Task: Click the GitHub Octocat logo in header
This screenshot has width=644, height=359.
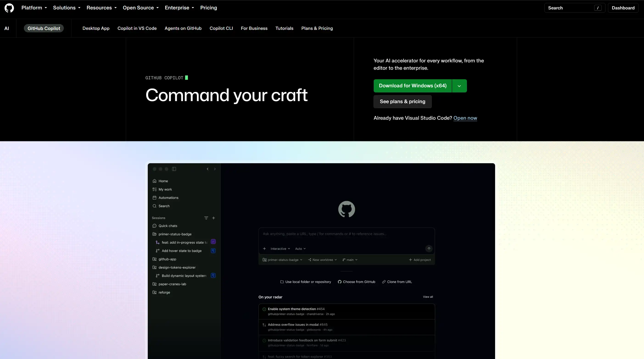Action: click(9, 8)
